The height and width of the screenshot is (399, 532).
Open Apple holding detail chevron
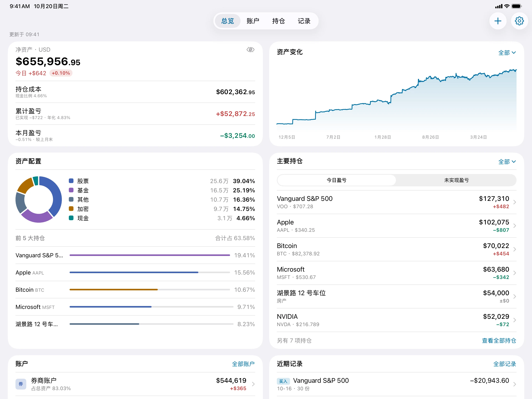[514, 226]
